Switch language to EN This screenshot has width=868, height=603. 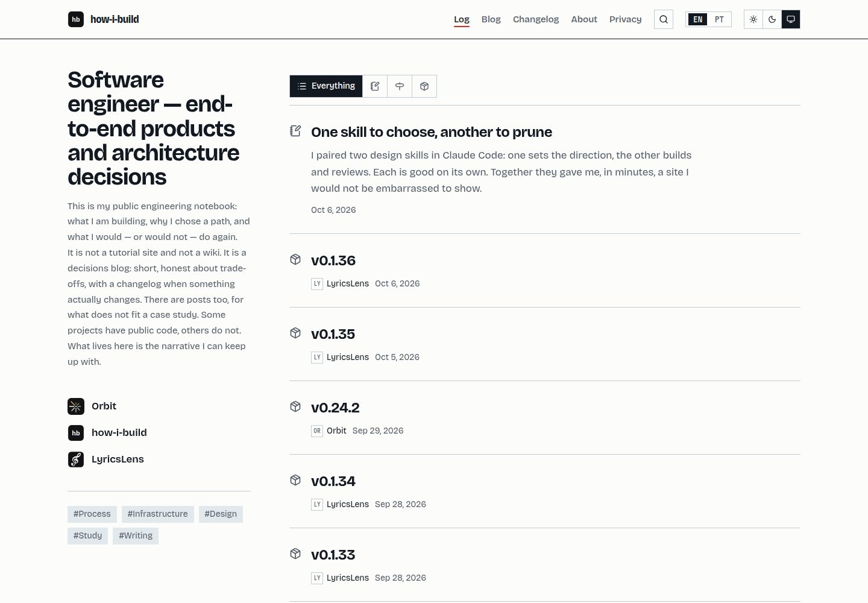[697, 19]
